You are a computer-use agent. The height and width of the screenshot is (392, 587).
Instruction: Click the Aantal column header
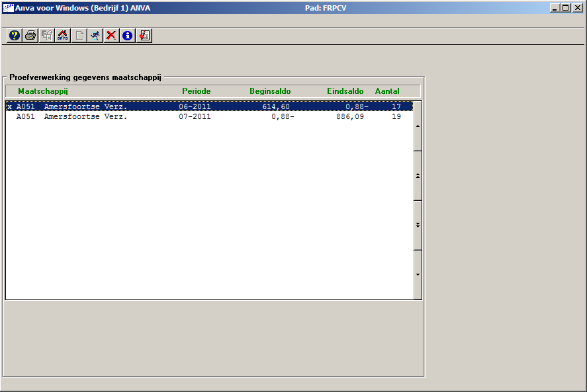point(386,91)
